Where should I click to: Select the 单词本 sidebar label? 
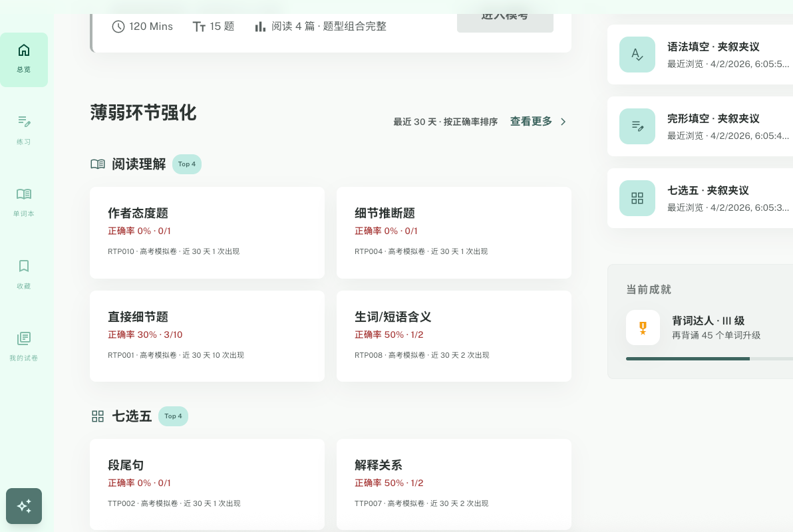pyautogui.click(x=24, y=214)
